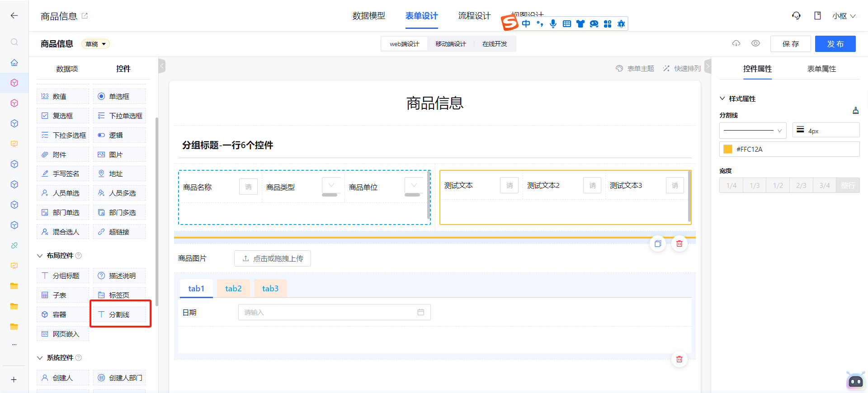Click the 保存 button
This screenshot has width=868, height=393.
point(791,44)
